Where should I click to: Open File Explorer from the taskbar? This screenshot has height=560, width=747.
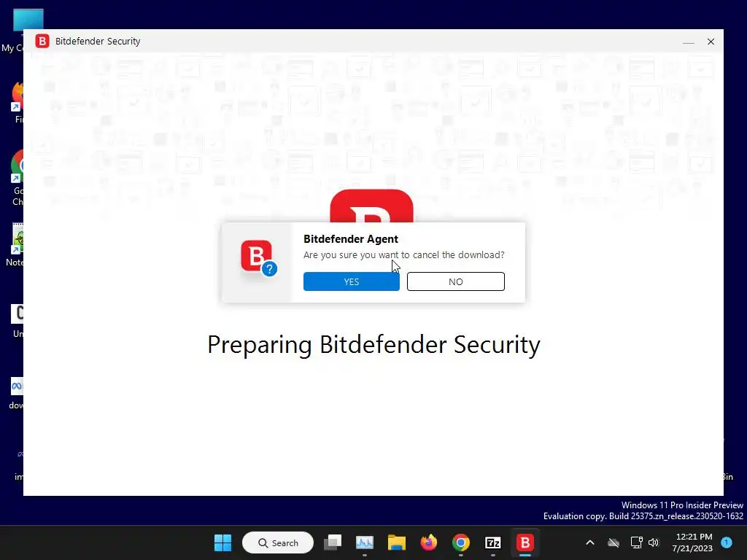pyautogui.click(x=396, y=542)
